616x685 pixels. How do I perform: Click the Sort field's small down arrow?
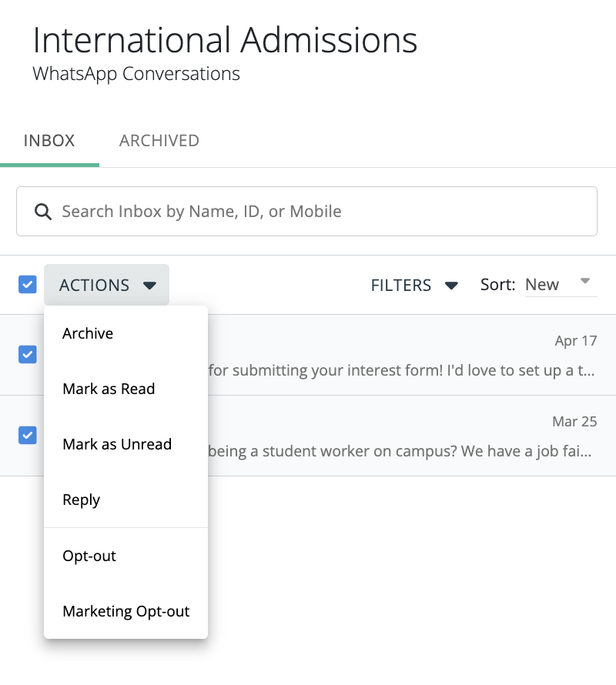(x=585, y=281)
